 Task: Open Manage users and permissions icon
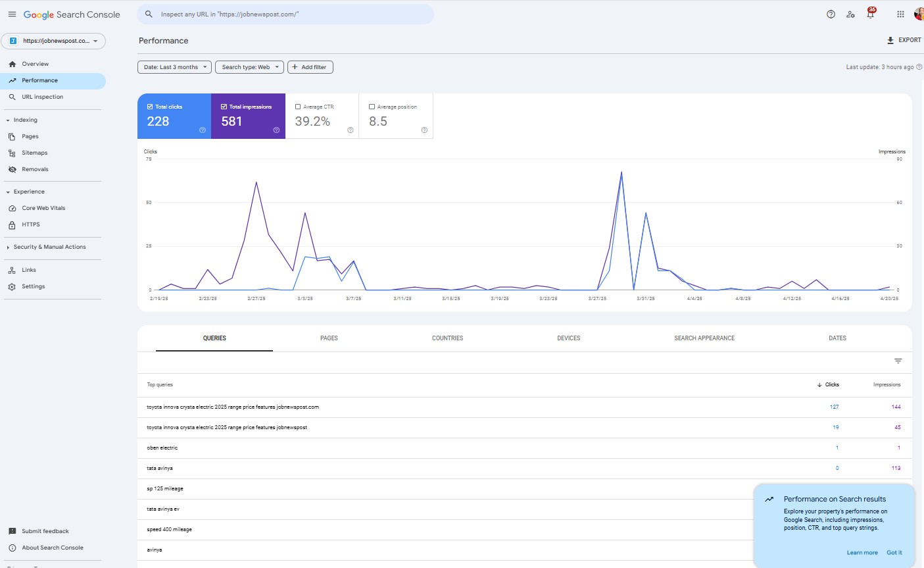coord(850,14)
